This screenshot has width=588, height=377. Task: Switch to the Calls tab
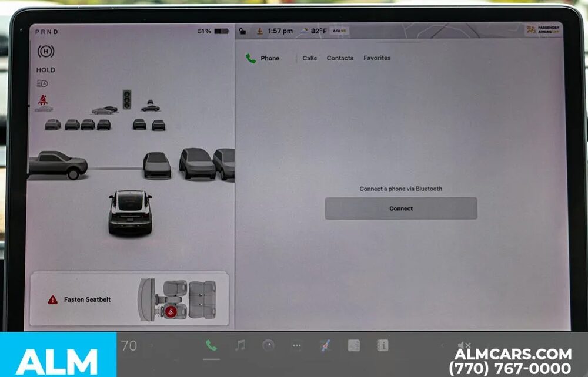click(x=309, y=58)
